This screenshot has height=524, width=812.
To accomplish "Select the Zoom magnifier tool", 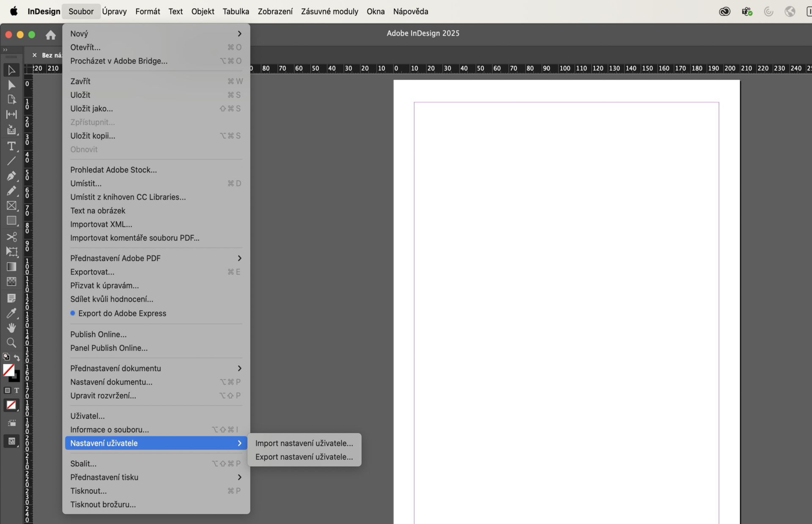I will [11, 343].
